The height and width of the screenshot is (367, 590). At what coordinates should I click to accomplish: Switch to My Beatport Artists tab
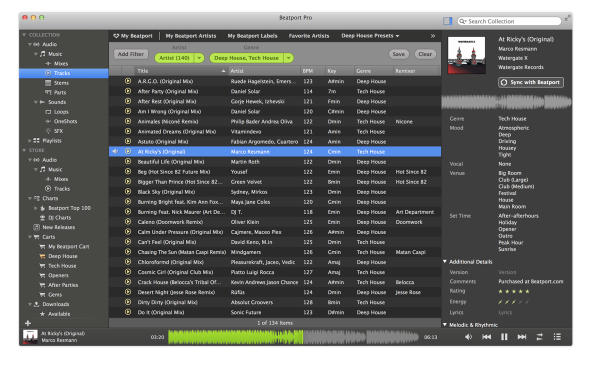tap(191, 36)
